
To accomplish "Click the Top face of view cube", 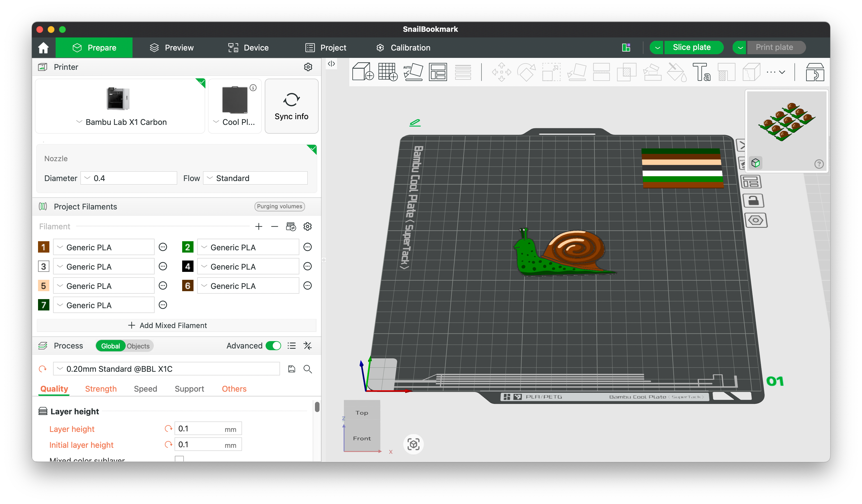I will point(362,413).
